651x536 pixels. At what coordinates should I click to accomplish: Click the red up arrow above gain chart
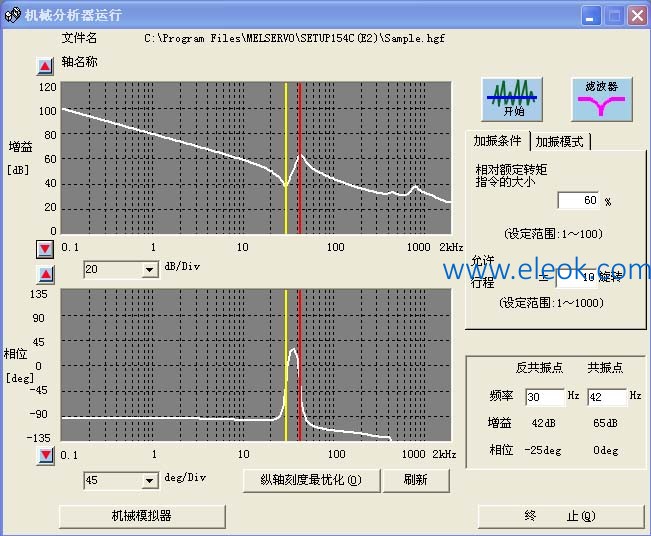tap(45, 66)
